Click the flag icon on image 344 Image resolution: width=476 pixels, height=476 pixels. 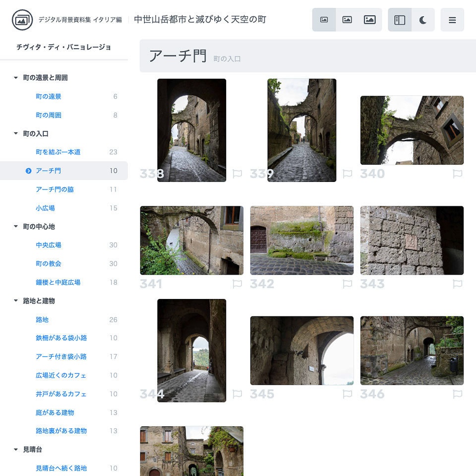pos(237,395)
